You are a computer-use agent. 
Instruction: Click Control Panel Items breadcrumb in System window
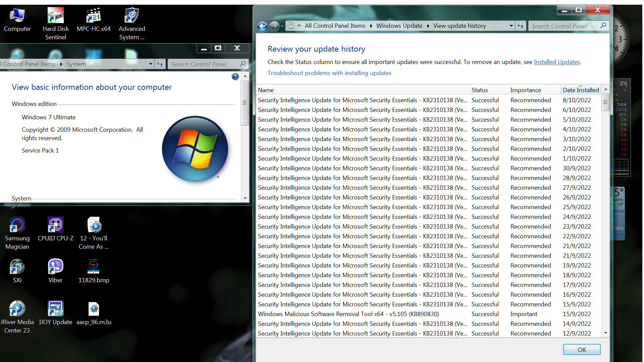coord(28,64)
